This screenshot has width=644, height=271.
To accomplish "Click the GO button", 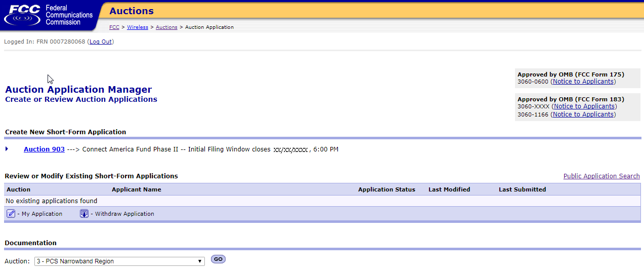I will point(218,259).
